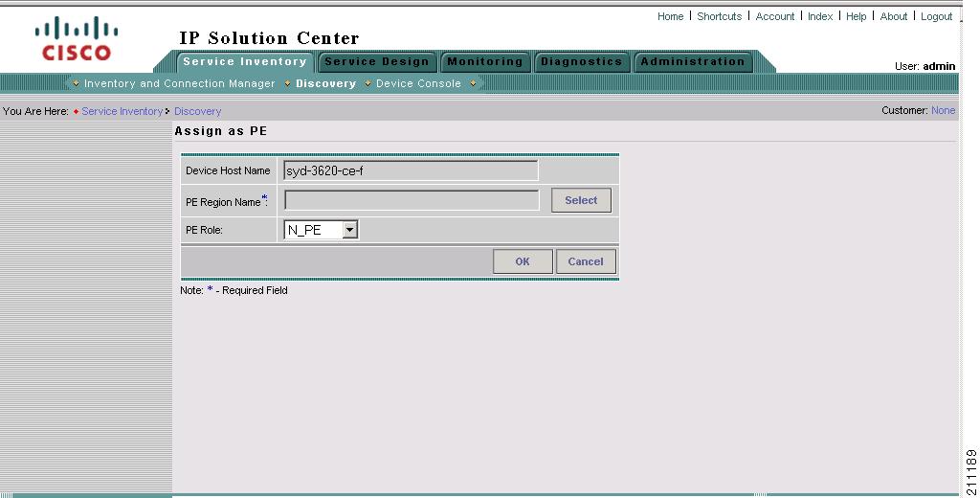
Task: Click the Assign as PE heading
Action: [x=221, y=131]
